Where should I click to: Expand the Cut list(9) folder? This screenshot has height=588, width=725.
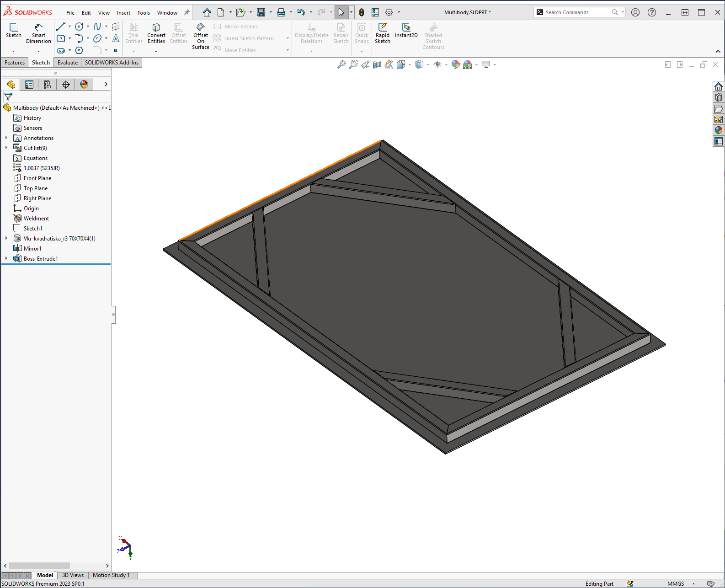click(x=6, y=148)
